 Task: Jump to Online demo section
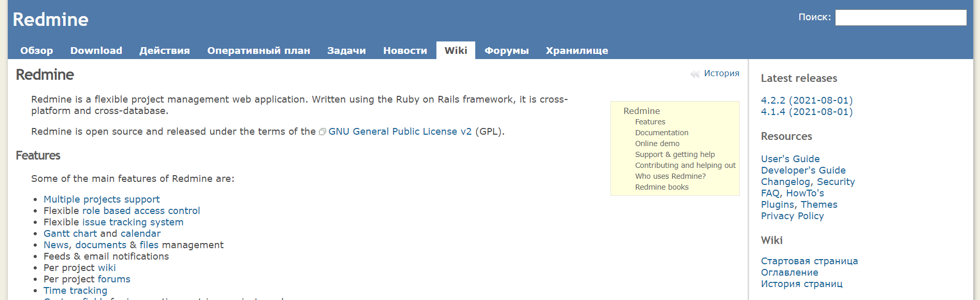(x=657, y=144)
